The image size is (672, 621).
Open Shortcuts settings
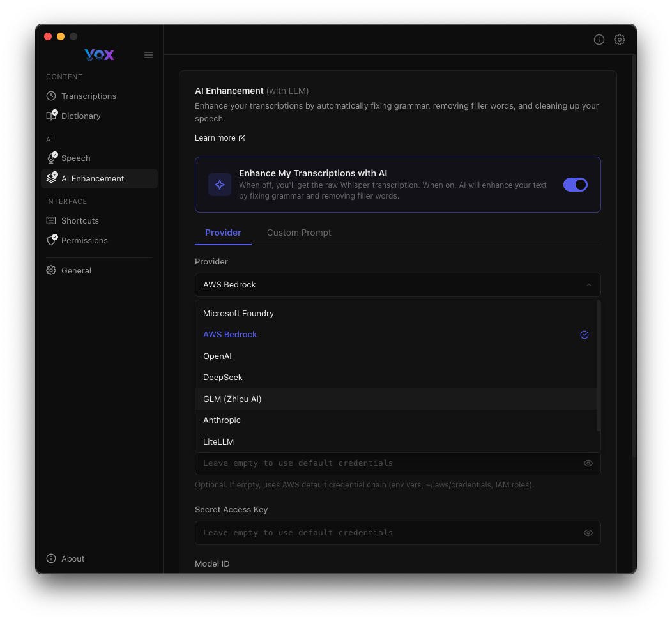[x=79, y=220]
